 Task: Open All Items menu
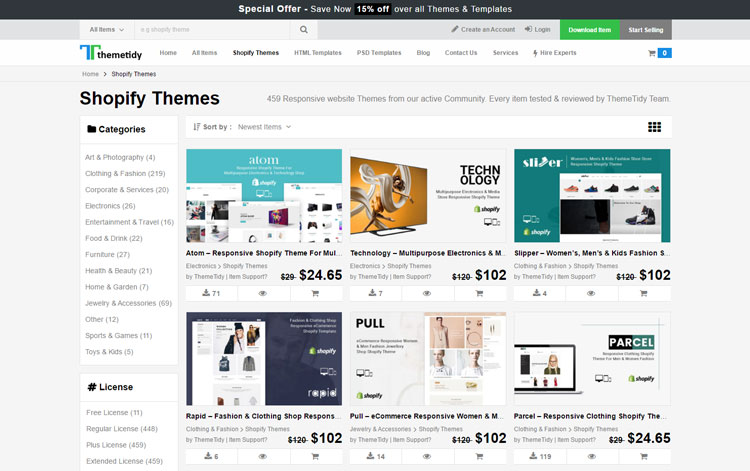coord(204,53)
